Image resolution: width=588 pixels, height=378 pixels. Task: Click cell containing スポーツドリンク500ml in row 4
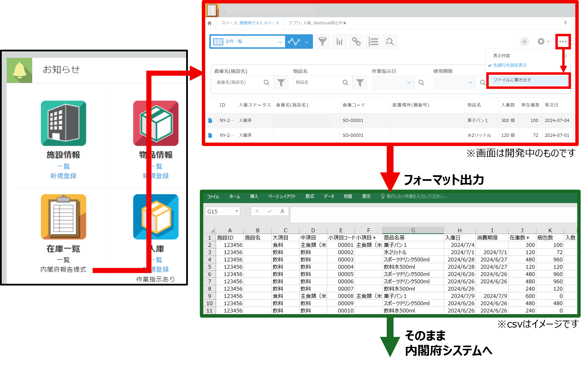click(x=413, y=260)
